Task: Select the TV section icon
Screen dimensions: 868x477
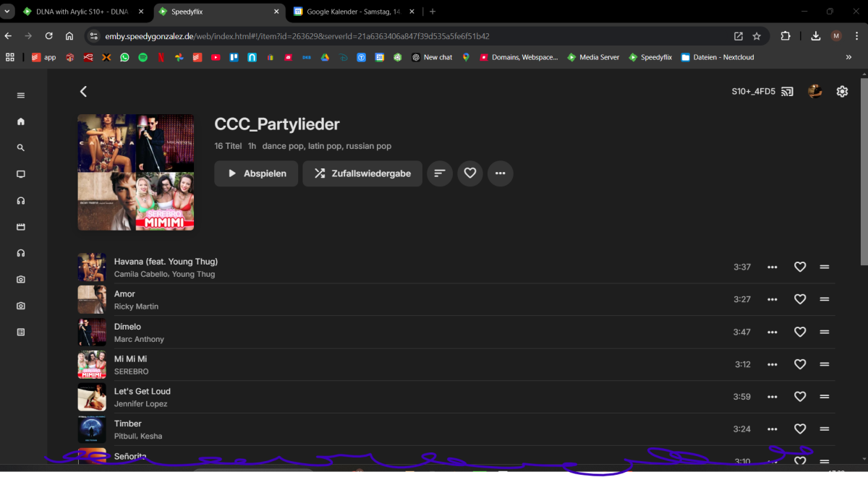Action: click(20, 173)
